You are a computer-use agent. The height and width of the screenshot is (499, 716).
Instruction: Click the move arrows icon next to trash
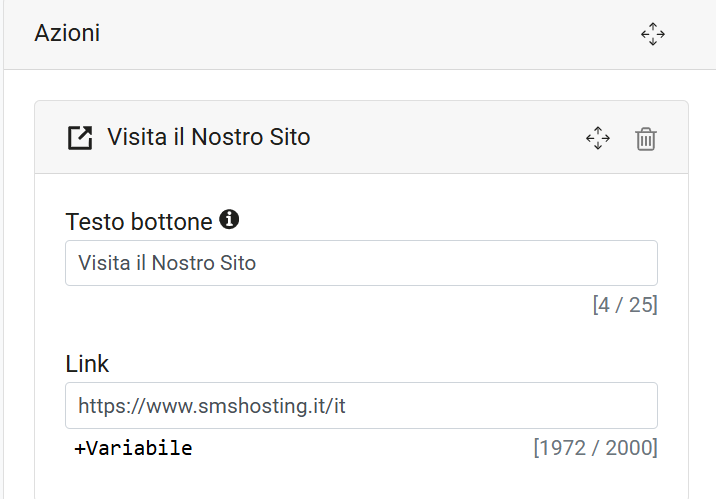[598, 138]
